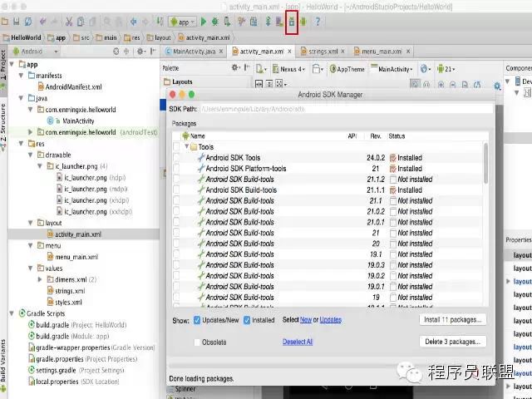Click the Deselect All link

click(298, 342)
